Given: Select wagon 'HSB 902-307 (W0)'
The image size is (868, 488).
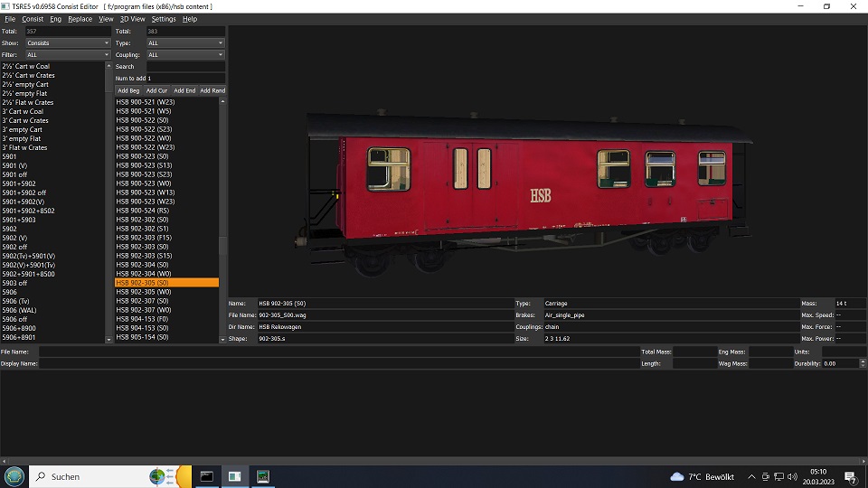Looking at the screenshot, I should click(144, 310).
